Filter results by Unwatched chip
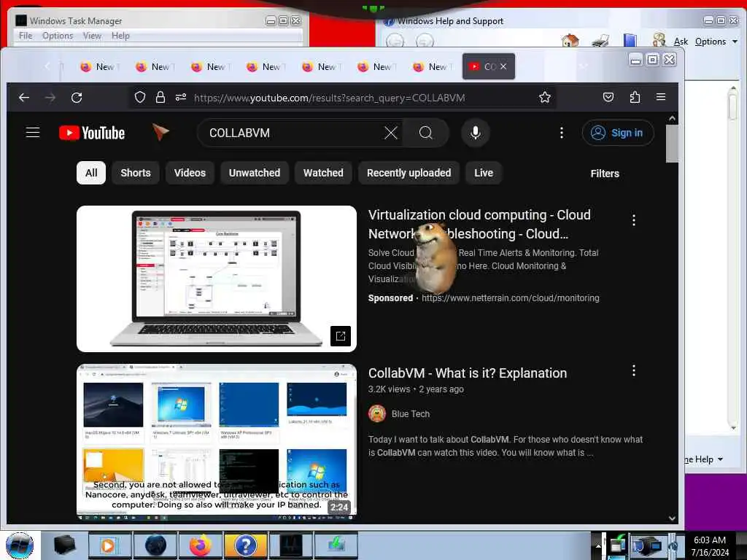 pyautogui.click(x=255, y=173)
